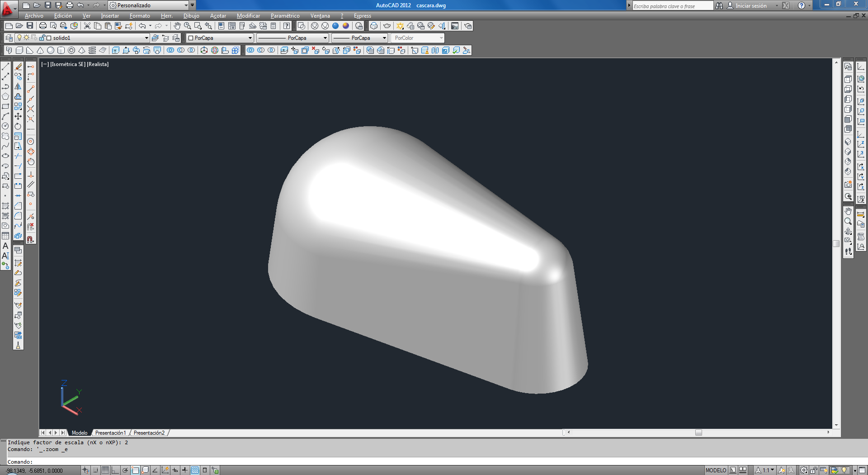Open the Archivo menu
868x475 pixels.
point(34,16)
